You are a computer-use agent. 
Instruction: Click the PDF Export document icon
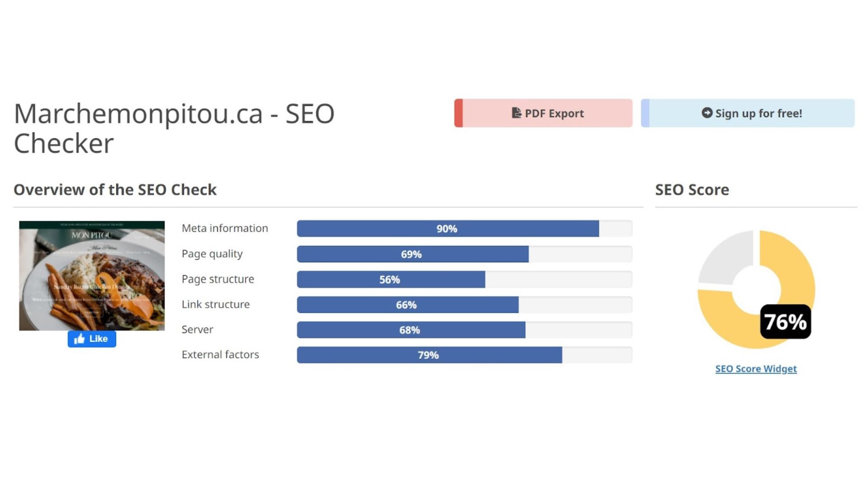coord(516,113)
